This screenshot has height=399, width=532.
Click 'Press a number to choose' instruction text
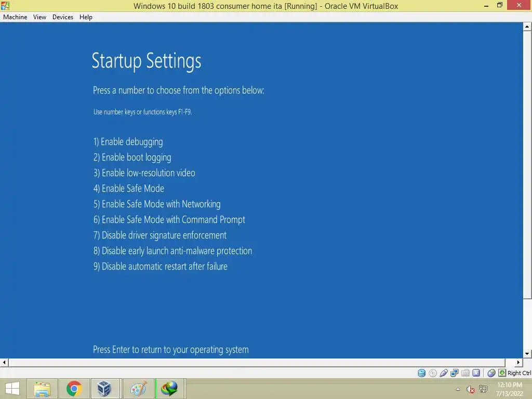click(x=179, y=90)
